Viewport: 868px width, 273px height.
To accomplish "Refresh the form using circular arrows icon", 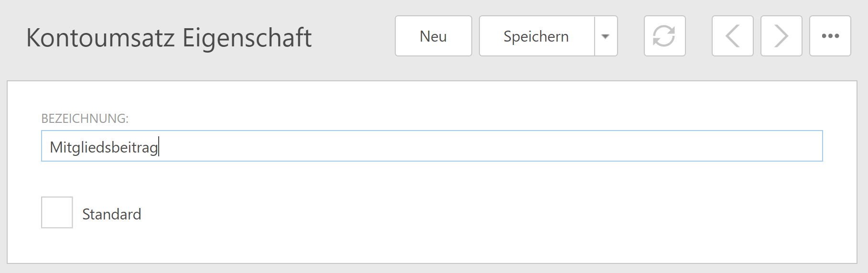I will [664, 36].
